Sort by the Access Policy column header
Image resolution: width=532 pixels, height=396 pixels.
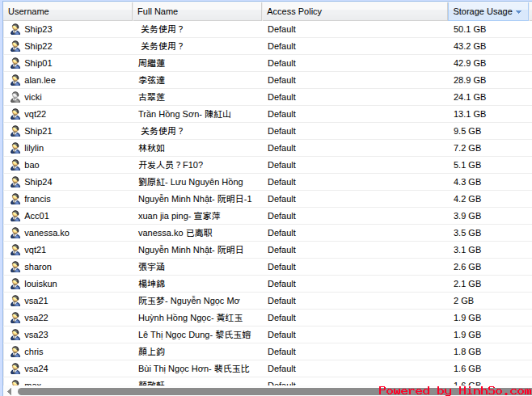coord(355,11)
